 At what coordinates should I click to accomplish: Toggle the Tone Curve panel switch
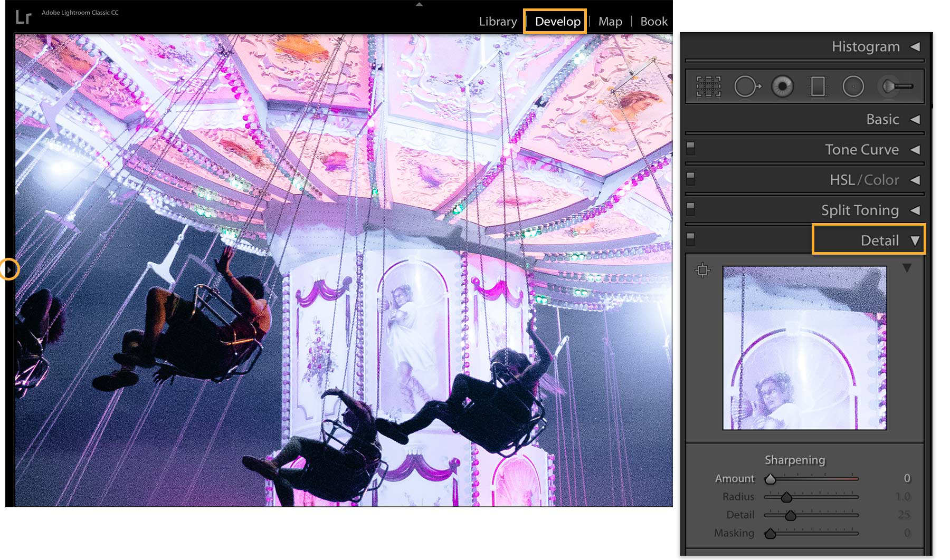pyautogui.click(x=691, y=148)
